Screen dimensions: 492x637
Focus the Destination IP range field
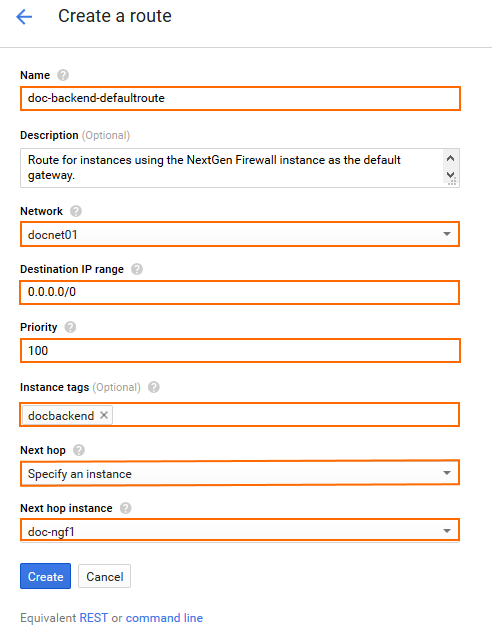[x=240, y=292]
